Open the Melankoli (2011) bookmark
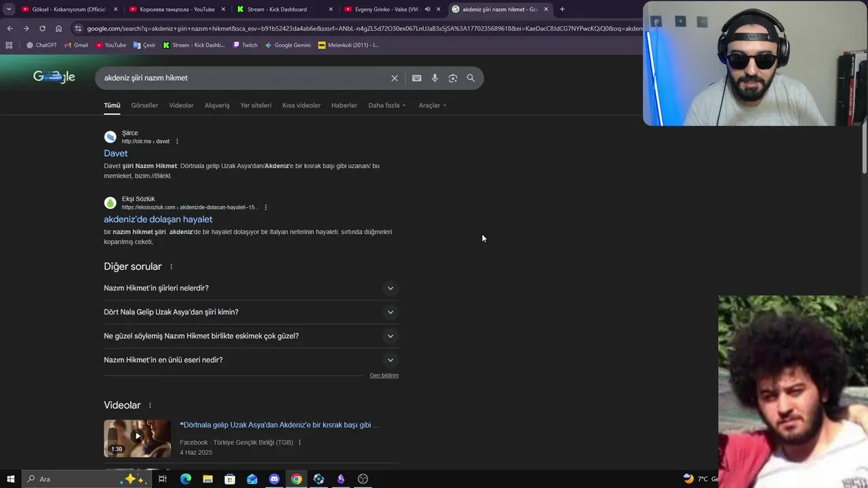Screen dimensions: 868x488 (349, 45)
